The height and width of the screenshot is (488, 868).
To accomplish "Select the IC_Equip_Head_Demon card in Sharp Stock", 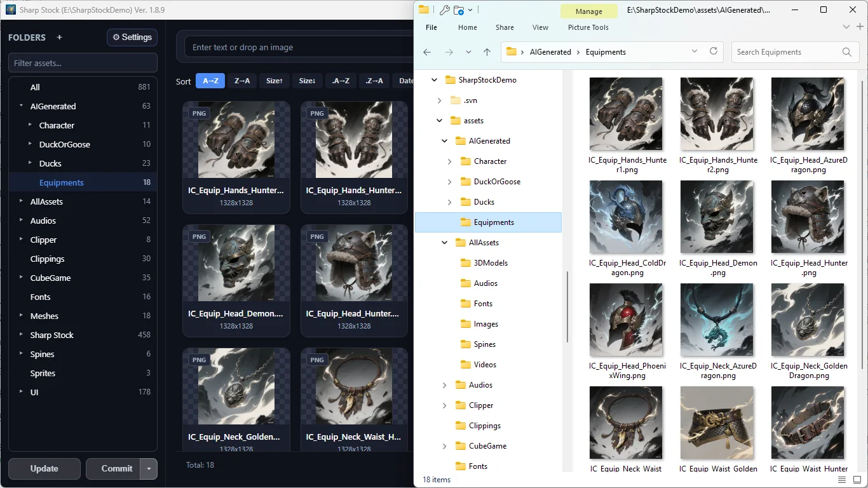I will 236,281.
